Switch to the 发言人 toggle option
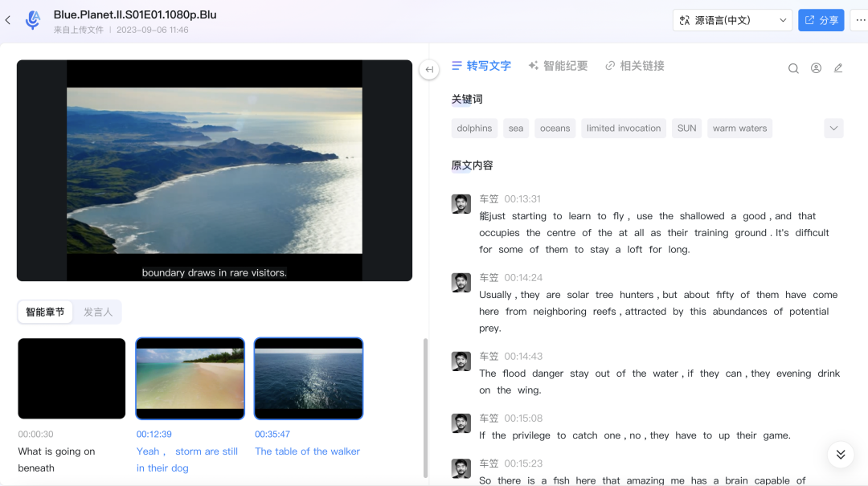868x486 pixels. point(98,312)
